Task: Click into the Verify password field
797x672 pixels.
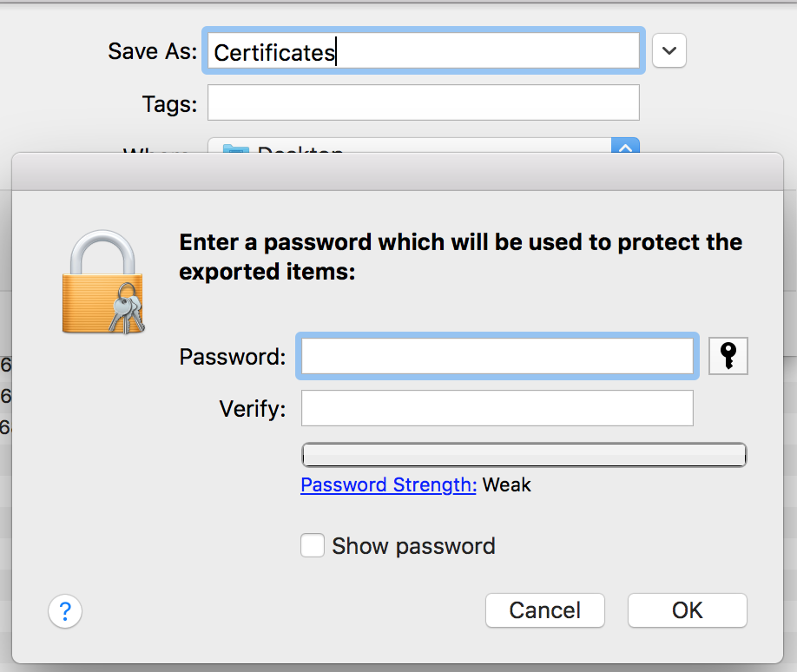Action: pyautogui.click(x=497, y=408)
